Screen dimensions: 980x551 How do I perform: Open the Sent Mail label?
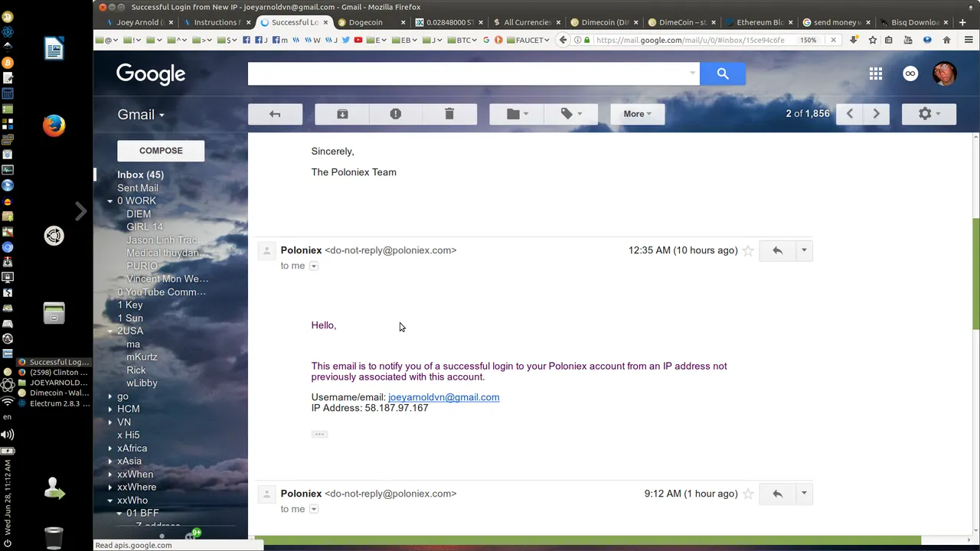tap(138, 187)
